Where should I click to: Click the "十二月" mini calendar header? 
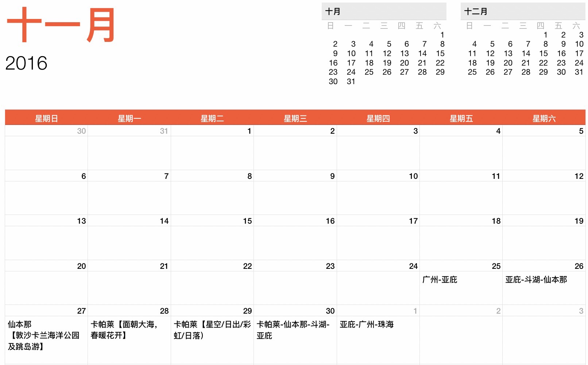point(475,12)
